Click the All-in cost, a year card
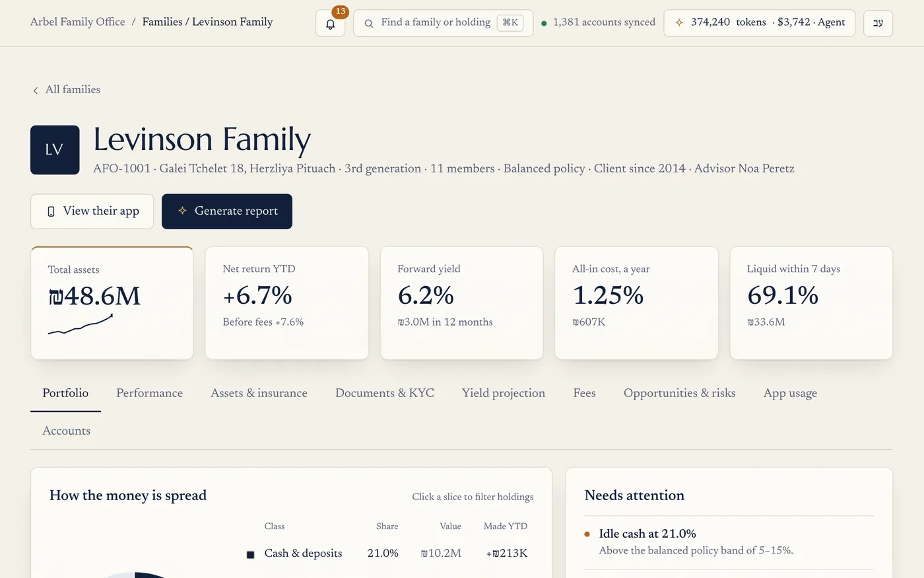This screenshot has width=924, height=578. (x=636, y=303)
